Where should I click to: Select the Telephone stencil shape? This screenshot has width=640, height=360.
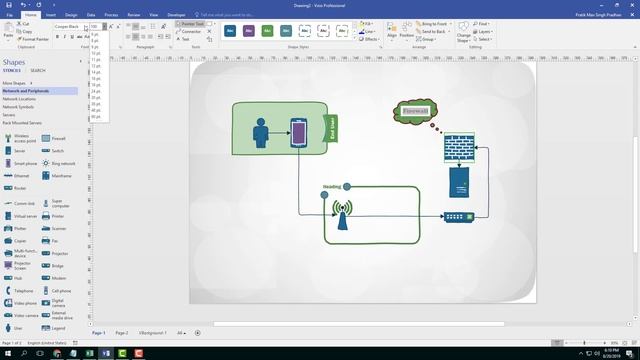coord(19,291)
